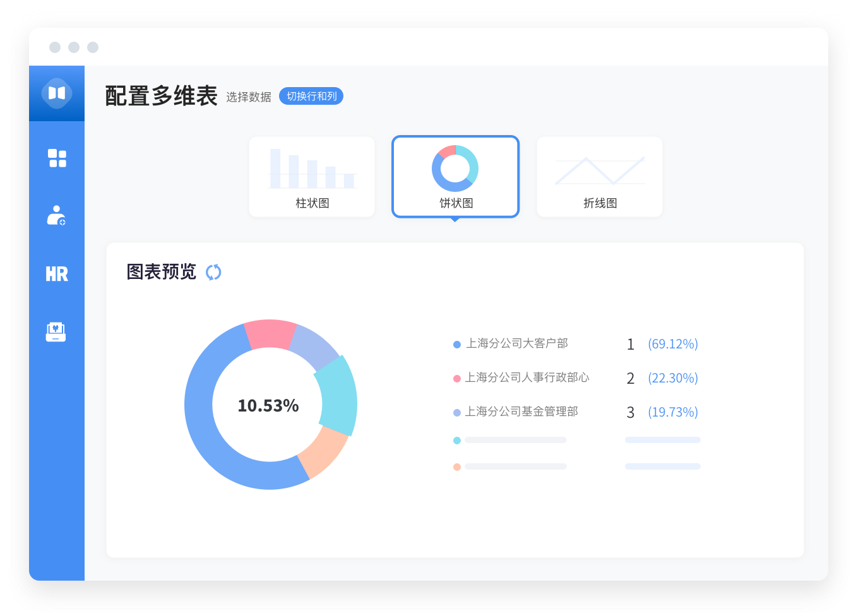The height and width of the screenshot is (616, 856).
Task: Click the donut icon in 饼状图 card
Action: (455, 169)
